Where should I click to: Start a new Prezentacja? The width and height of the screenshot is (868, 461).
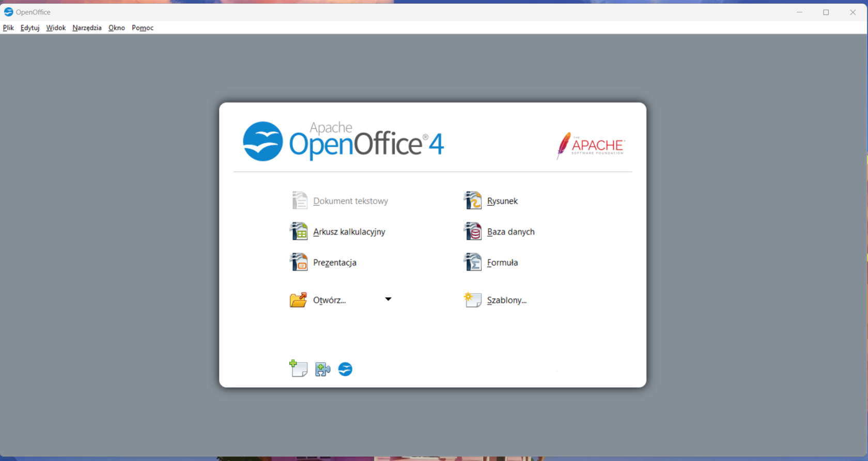(335, 263)
